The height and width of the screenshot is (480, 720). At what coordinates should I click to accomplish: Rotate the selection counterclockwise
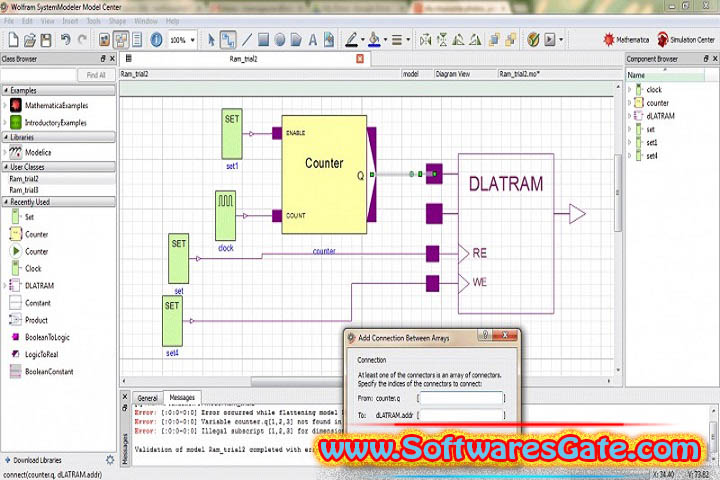pyautogui.click(x=458, y=40)
